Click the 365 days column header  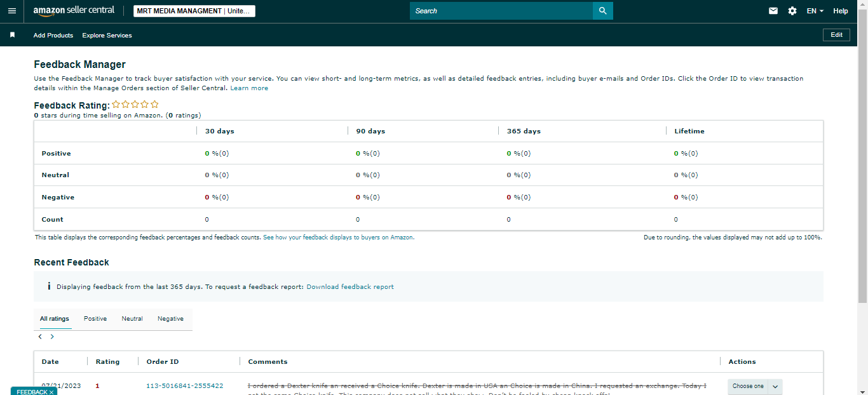click(x=524, y=131)
